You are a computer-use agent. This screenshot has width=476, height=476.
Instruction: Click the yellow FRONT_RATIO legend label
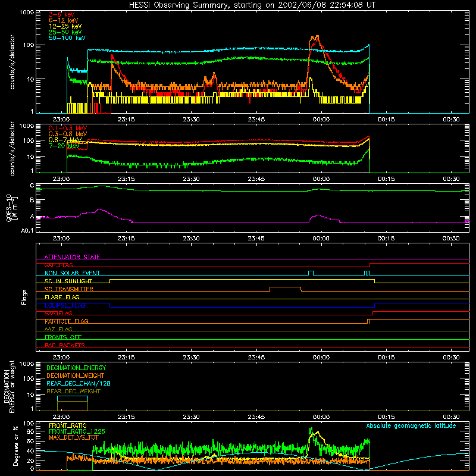[x=68, y=425]
